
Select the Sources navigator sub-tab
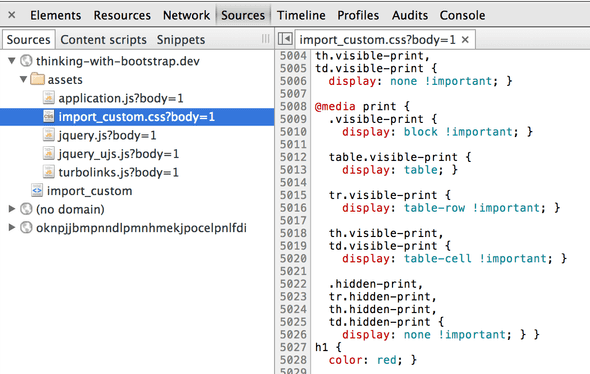pyautogui.click(x=29, y=40)
